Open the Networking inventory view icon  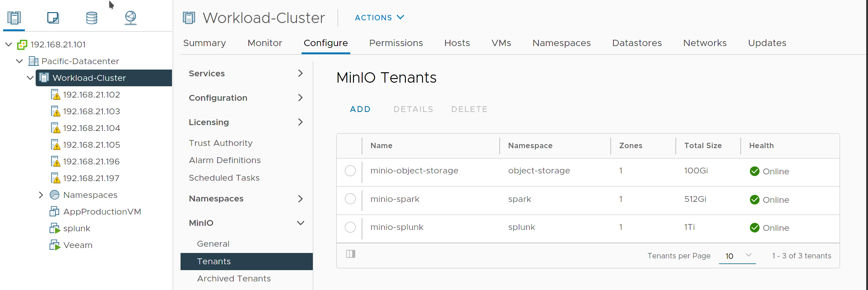(130, 18)
